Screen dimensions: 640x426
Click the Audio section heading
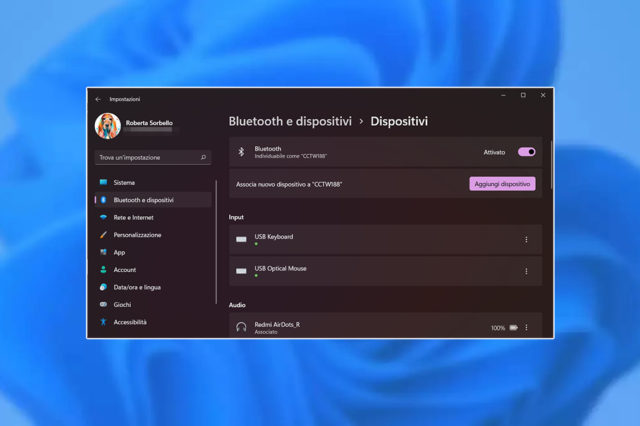(x=237, y=305)
